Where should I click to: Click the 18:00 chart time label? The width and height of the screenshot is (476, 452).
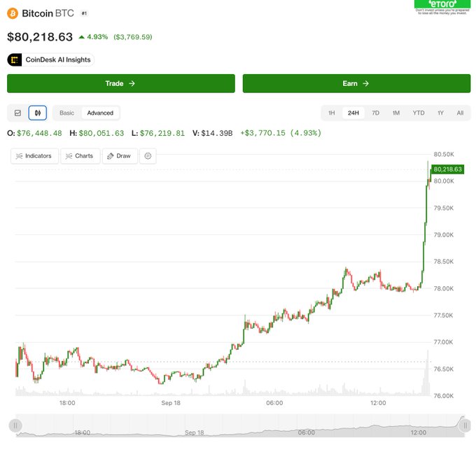point(67,403)
